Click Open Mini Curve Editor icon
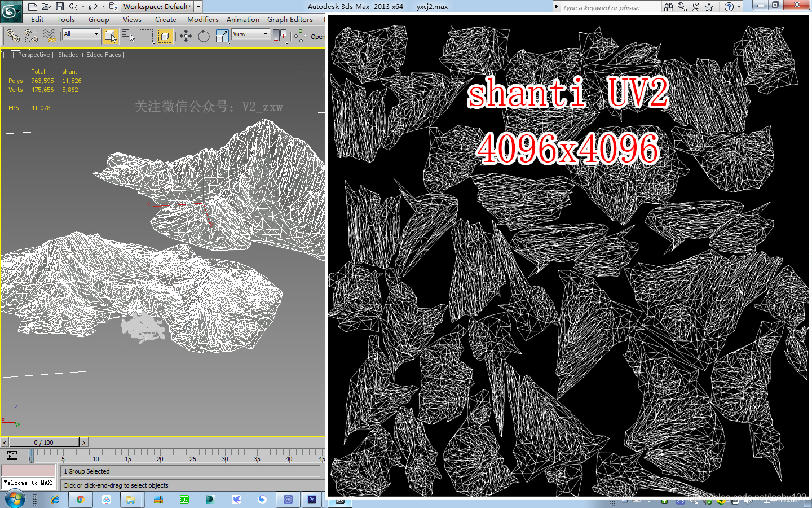Viewport: 812px width, 508px height. click(12, 456)
